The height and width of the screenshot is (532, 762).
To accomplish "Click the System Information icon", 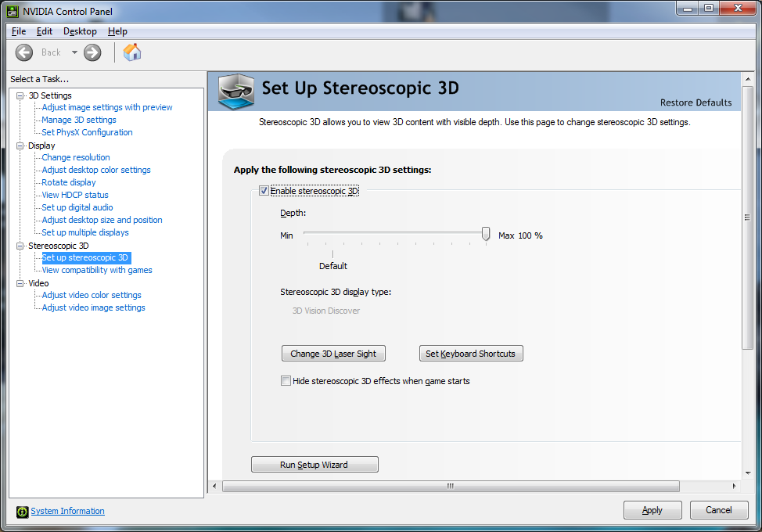I will 22,512.
